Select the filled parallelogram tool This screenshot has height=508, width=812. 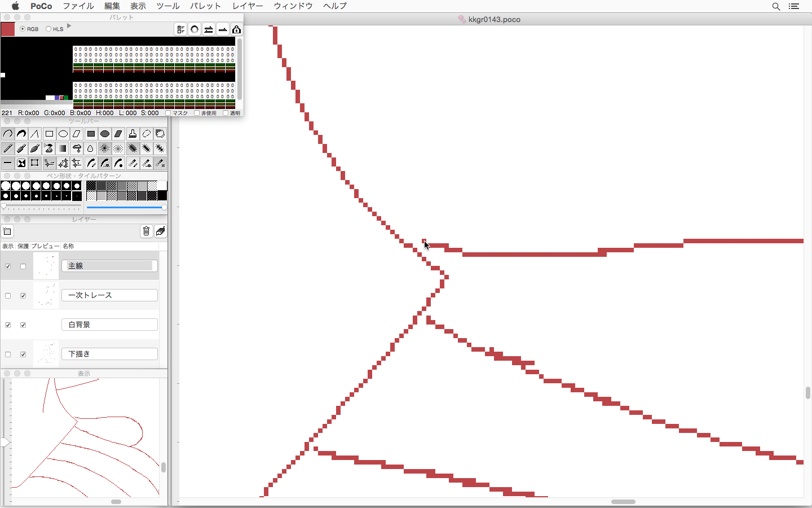pos(118,134)
